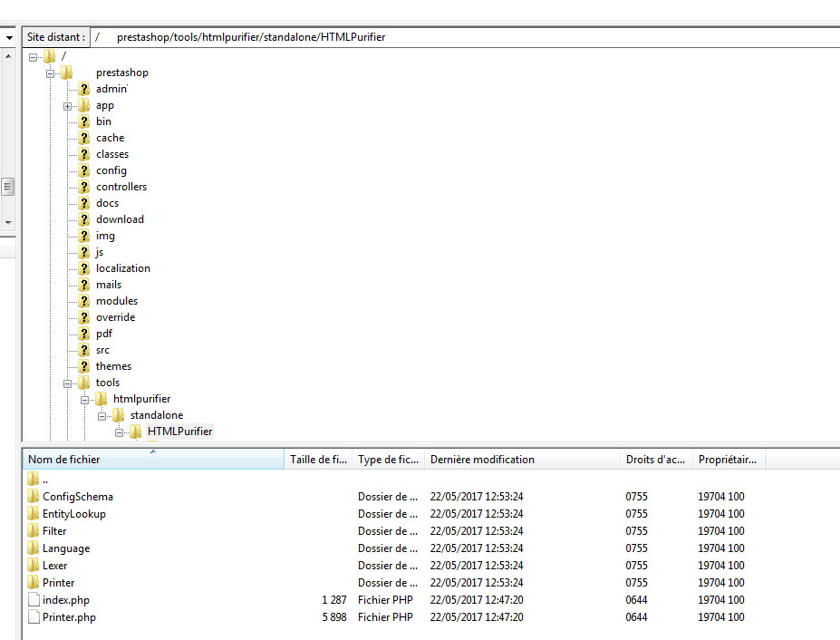Image resolution: width=840 pixels, height=640 pixels.
Task: Click the download folder question-mark icon
Action: point(84,219)
